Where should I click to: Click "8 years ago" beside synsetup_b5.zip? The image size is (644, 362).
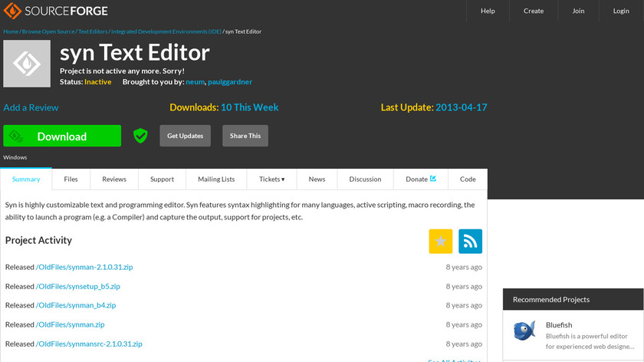click(x=464, y=286)
